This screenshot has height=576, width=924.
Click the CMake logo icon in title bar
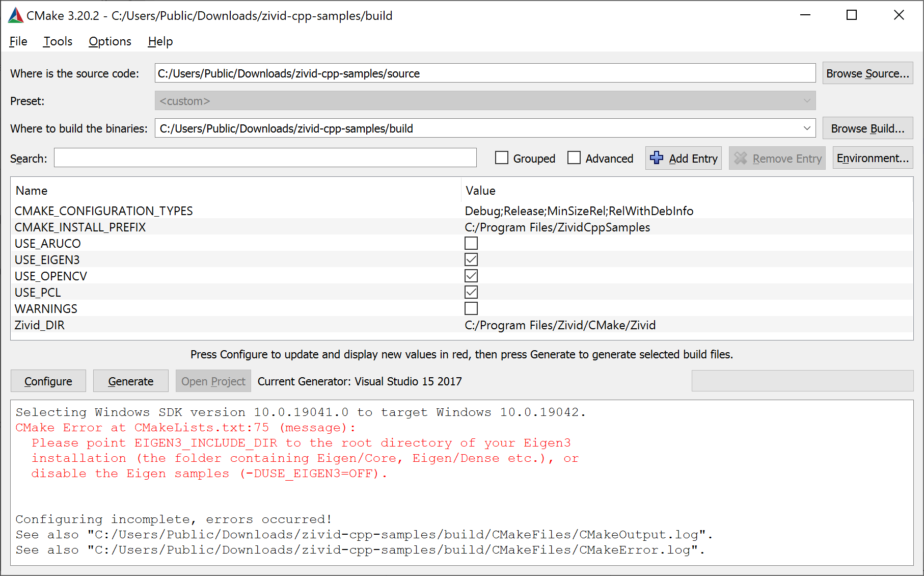[16, 15]
